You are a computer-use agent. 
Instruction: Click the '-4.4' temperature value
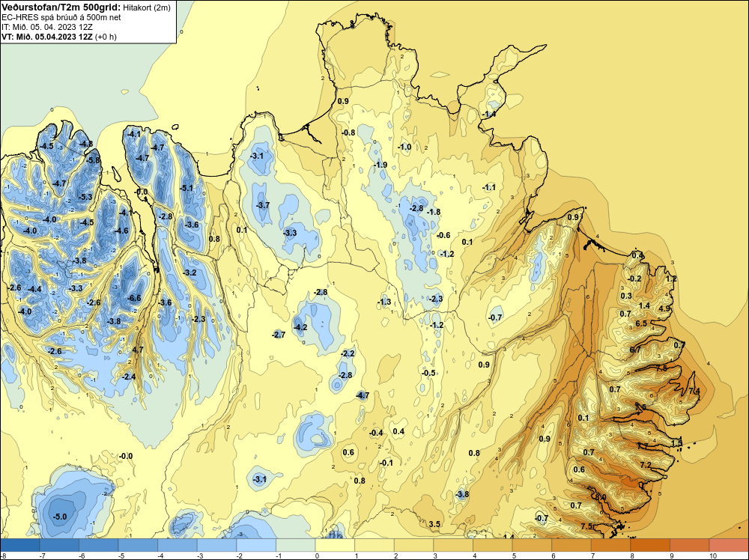(x=35, y=289)
